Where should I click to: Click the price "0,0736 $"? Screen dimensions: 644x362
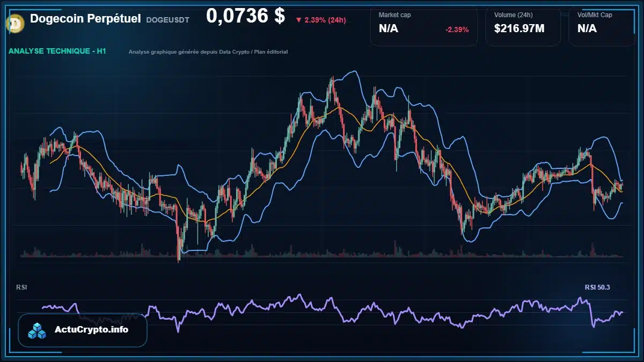click(245, 16)
